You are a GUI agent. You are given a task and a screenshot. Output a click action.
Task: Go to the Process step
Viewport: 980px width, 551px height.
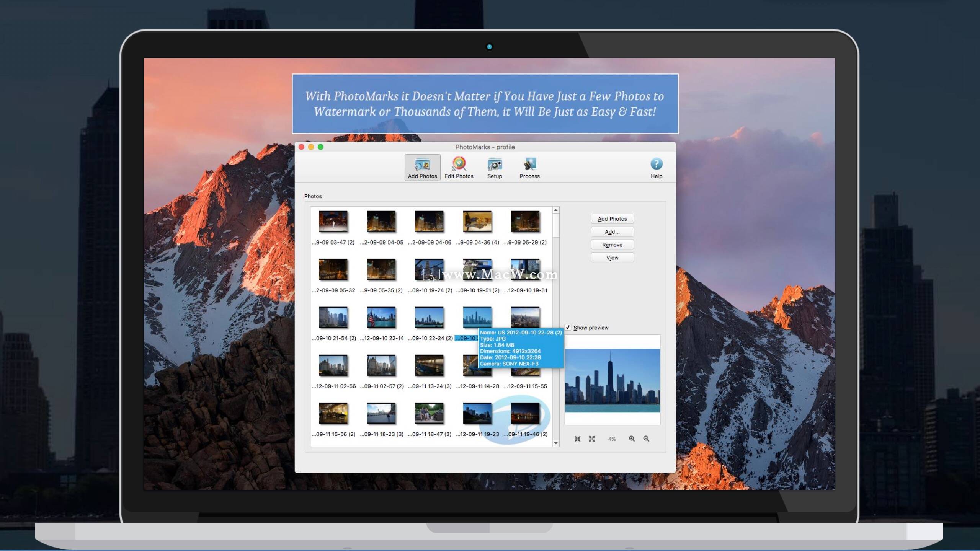click(x=529, y=168)
